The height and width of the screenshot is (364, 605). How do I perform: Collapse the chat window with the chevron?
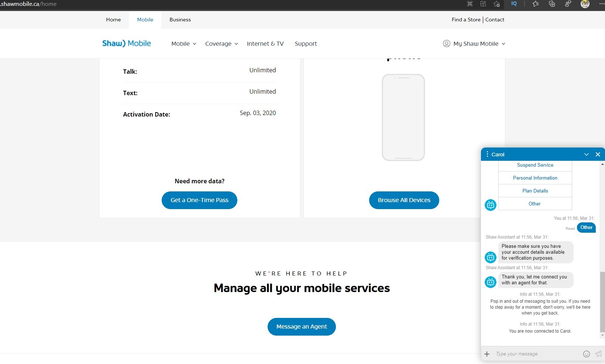(587, 154)
